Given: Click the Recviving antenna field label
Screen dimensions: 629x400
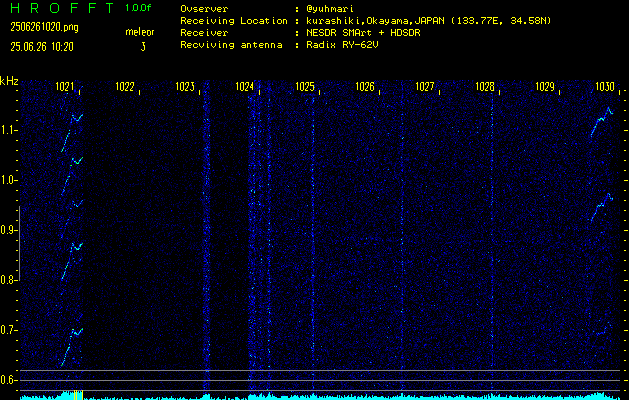Looking at the screenshot, I should pos(231,45).
